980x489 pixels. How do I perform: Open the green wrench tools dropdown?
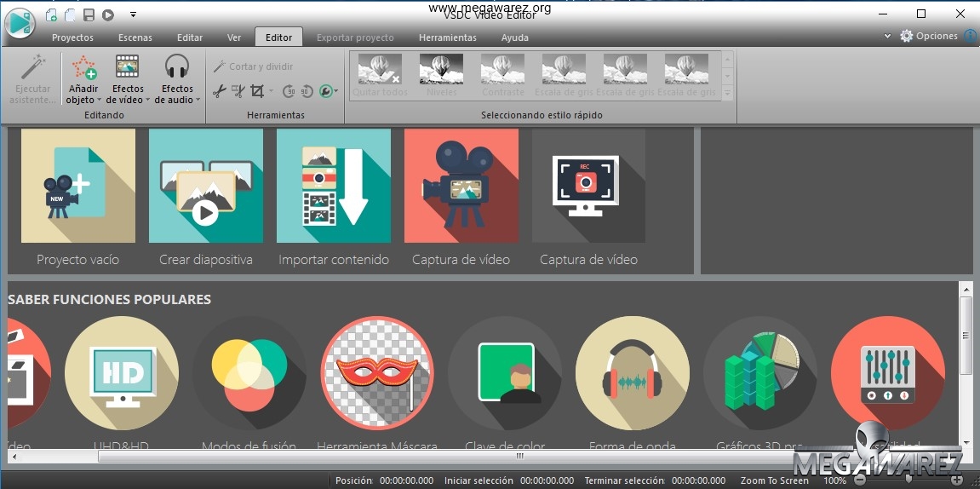coord(328,91)
